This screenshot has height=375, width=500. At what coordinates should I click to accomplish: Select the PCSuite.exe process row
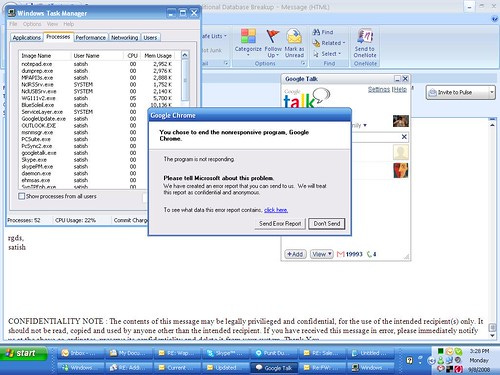tap(83, 139)
